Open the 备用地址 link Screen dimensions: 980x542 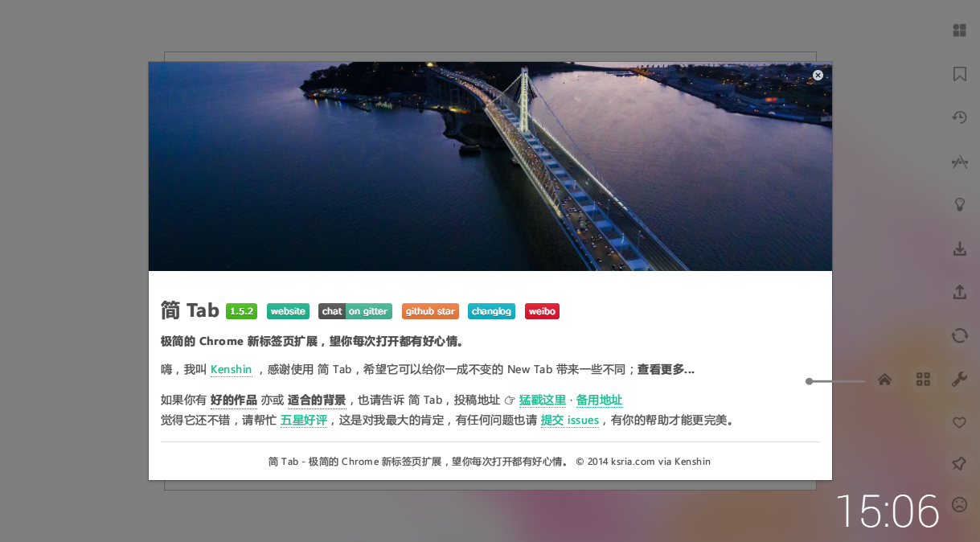pyautogui.click(x=599, y=400)
